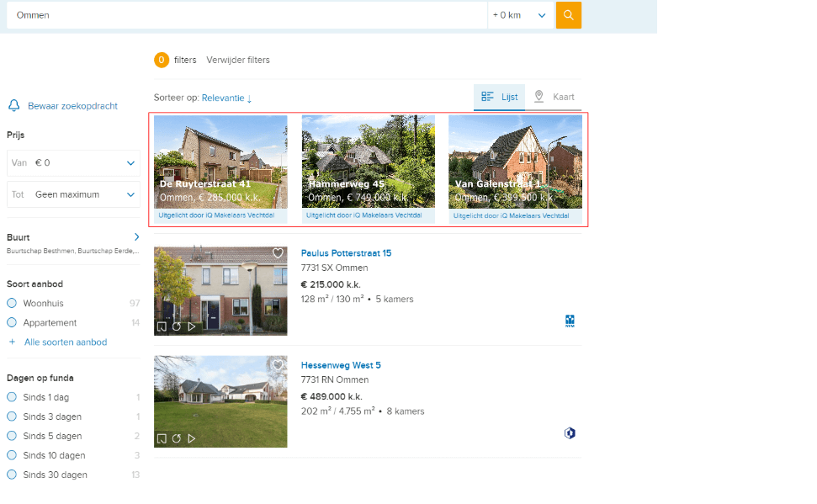The height and width of the screenshot is (504, 817).
Task: Open 360 view icon on Paulus Potterstraat photo
Action: 177,326
